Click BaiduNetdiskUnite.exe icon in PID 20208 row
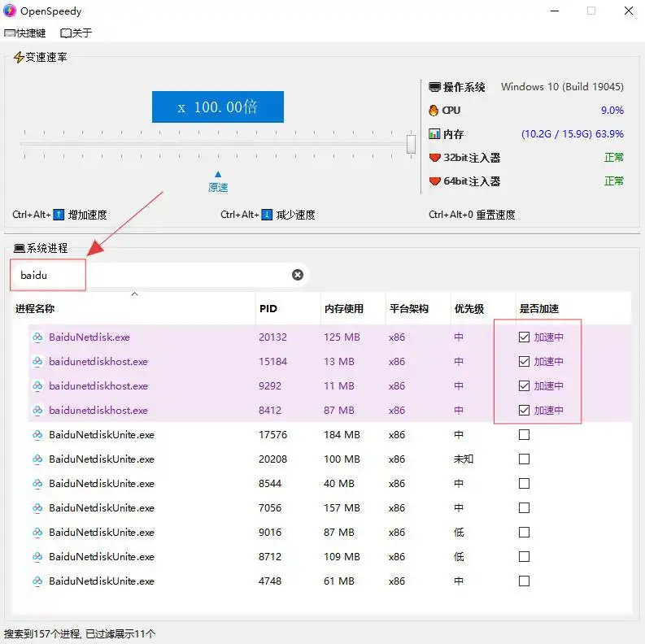This screenshot has width=645, height=644. click(x=37, y=459)
